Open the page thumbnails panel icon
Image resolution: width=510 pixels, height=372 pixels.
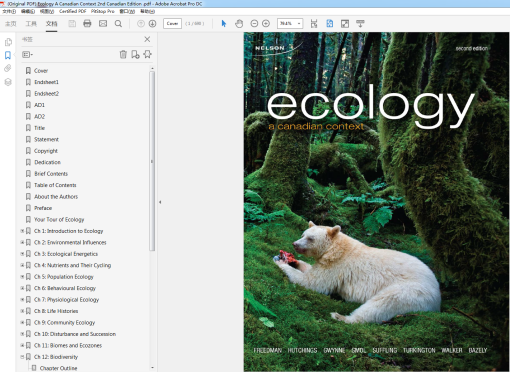tap(8, 42)
